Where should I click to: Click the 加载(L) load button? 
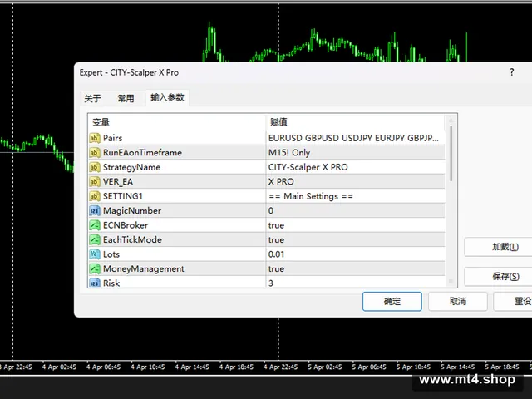tap(498, 247)
